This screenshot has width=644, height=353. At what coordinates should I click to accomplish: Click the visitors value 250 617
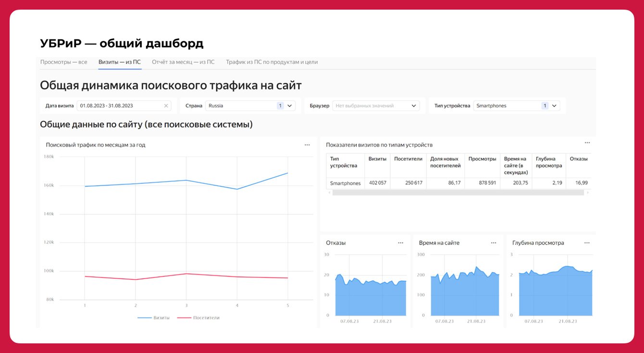[413, 183]
